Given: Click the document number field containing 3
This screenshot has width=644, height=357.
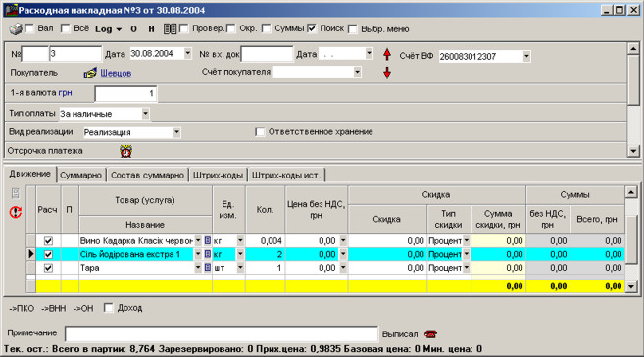Looking at the screenshot, I should tap(75, 54).
